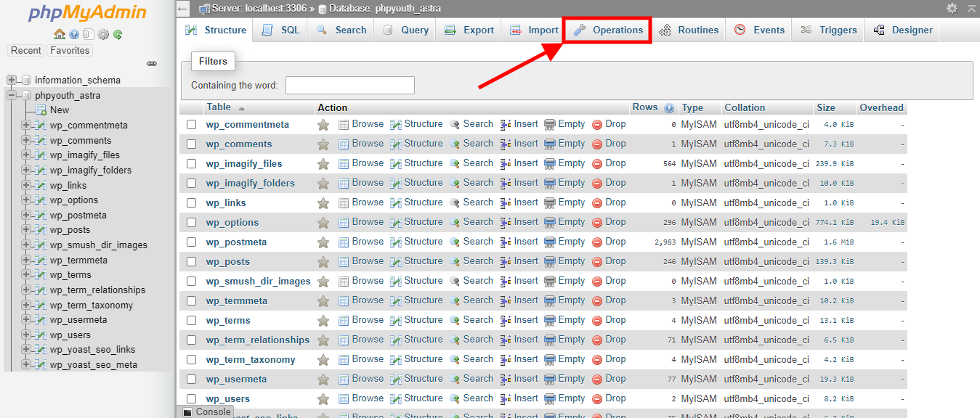
Task: Switch to the Export tab
Action: [x=469, y=30]
